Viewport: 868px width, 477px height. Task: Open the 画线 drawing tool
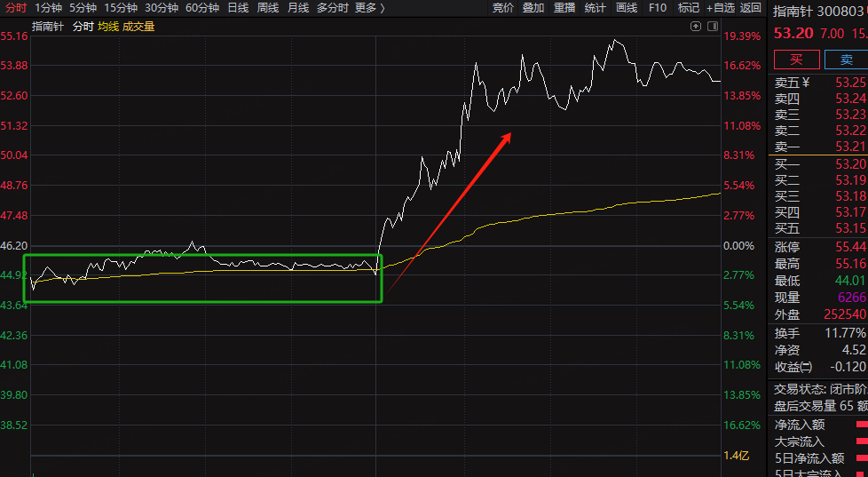(627, 8)
